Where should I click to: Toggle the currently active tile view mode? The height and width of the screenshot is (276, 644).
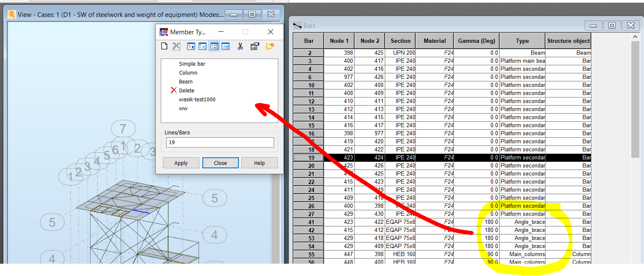[x=214, y=46]
